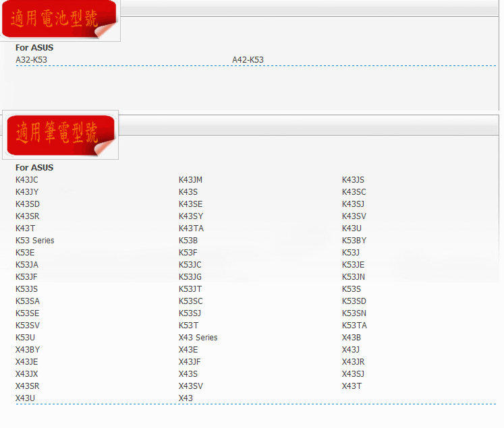Choose the X43 Series entry
Image resolution: width=504 pixels, height=428 pixels.
point(198,338)
